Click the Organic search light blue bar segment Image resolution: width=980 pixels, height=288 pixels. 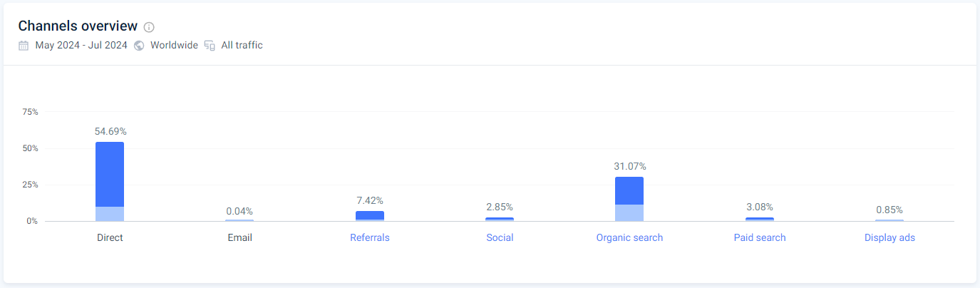point(629,212)
